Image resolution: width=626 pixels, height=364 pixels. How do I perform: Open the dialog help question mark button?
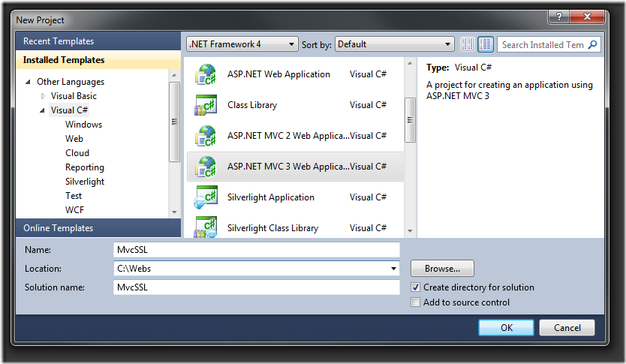pyautogui.click(x=559, y=17)
